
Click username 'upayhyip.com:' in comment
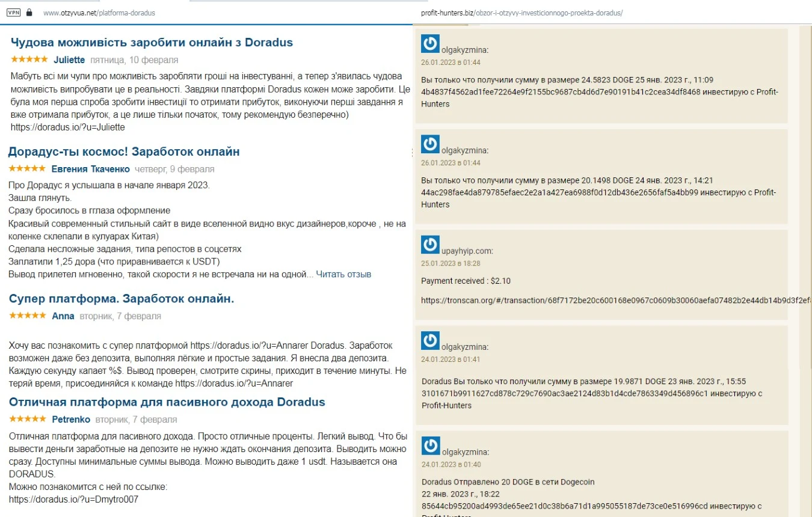click(x=467, y=251)
